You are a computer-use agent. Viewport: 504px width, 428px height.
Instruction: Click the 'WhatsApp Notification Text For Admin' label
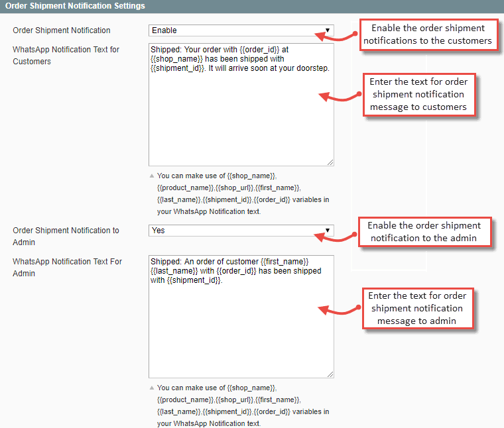pos(67,268)
